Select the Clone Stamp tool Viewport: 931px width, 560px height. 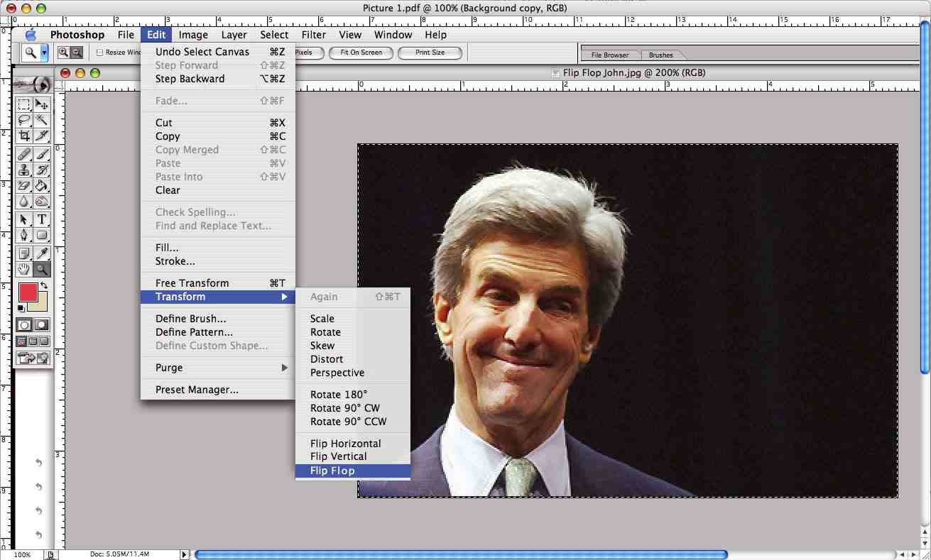(x=24, y=170)
